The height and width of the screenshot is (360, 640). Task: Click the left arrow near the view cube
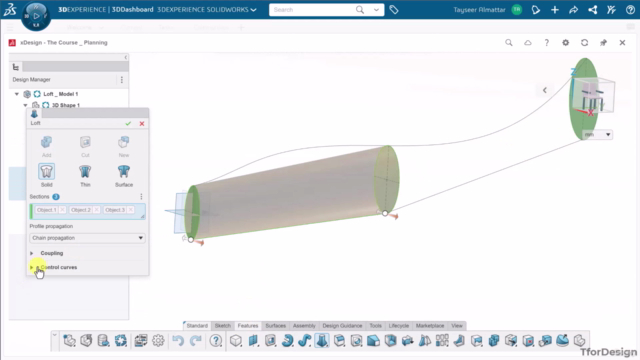pyautogui.click(x=544, y=90)
